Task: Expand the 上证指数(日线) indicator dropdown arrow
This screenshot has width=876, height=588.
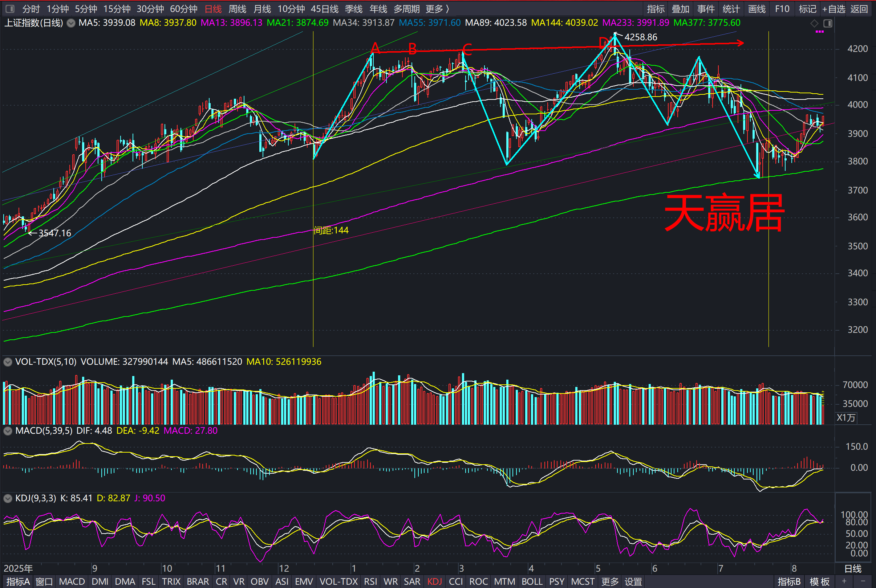Action: point(70,23)
